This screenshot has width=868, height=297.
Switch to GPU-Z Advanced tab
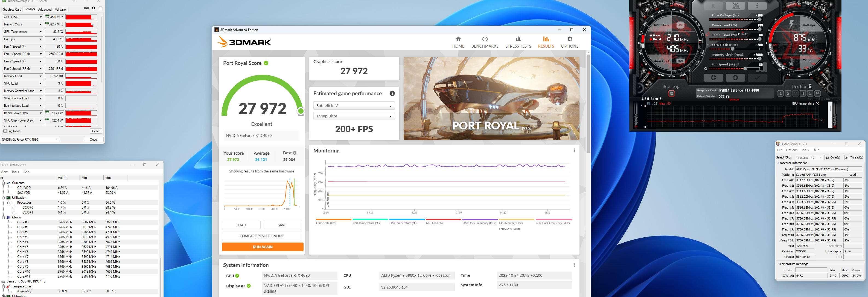(x=45, y=9)
